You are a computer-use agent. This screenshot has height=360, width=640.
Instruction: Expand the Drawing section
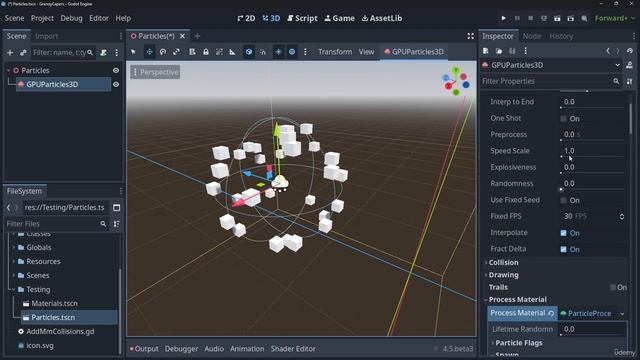[503, 275]
